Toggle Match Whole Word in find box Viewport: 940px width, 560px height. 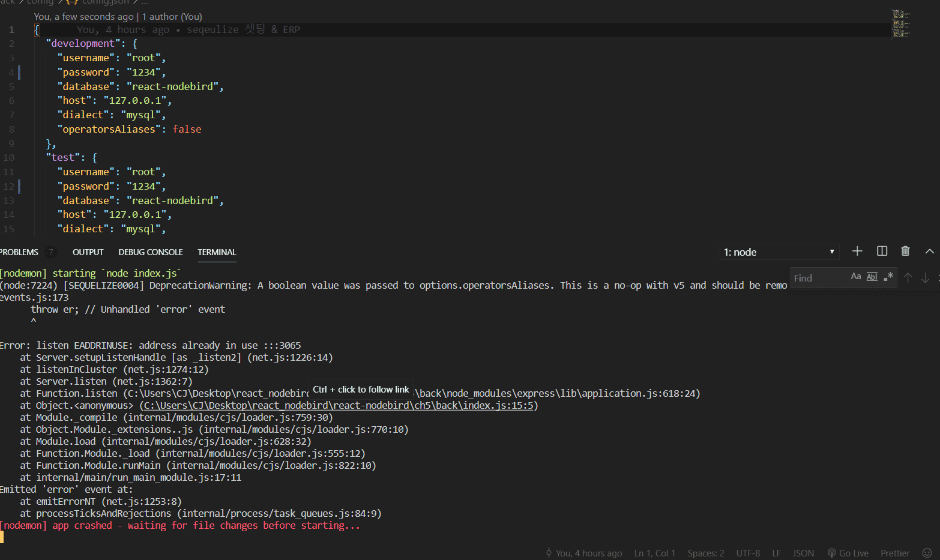[872, 277]
